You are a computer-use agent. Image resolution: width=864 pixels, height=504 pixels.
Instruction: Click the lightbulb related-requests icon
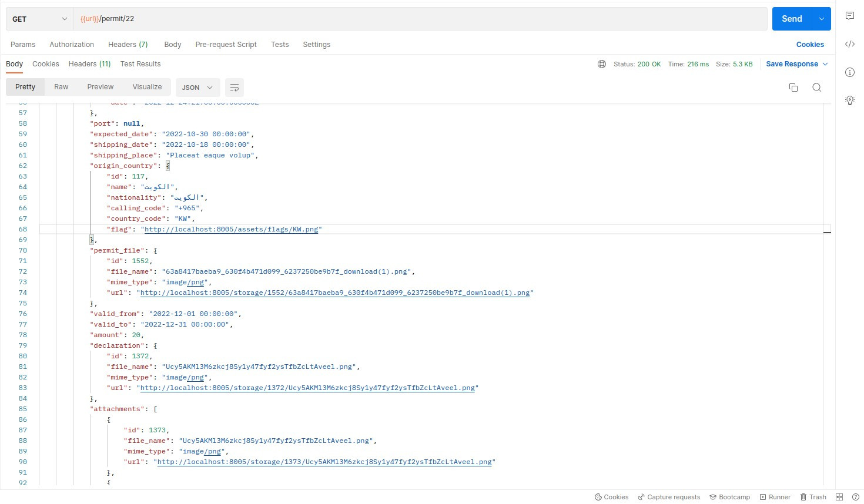[849, 100]
